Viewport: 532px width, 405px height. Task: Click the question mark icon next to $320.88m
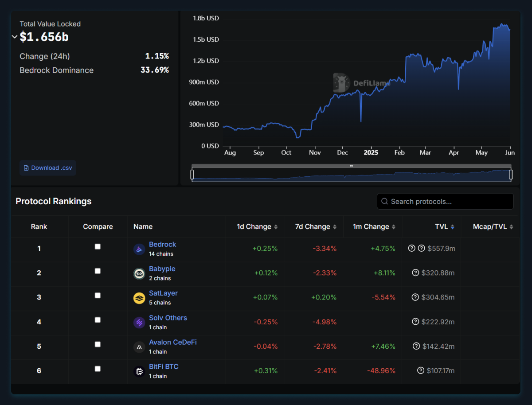pos(415,273)
